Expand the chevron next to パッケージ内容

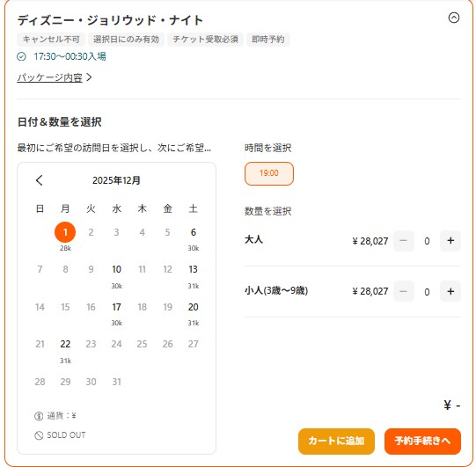pos(89,77)
